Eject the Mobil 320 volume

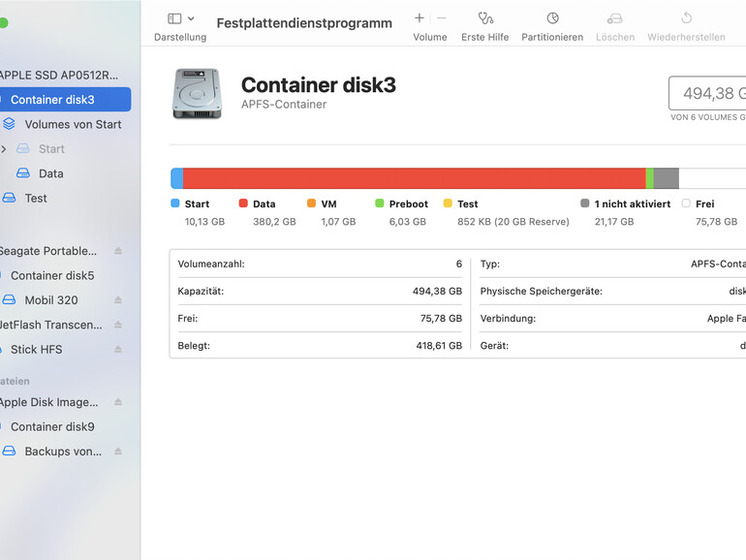coord(118,299)
